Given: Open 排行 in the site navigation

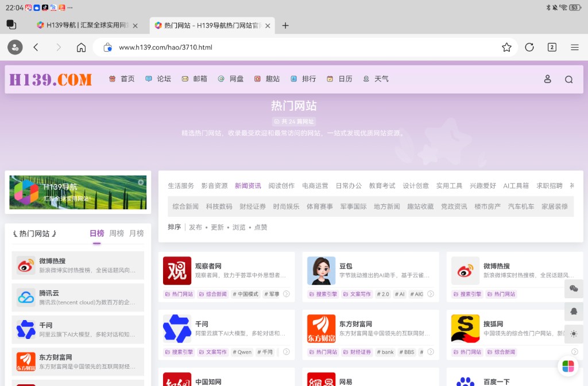Looking at the screenshot, I should point(303,79).
